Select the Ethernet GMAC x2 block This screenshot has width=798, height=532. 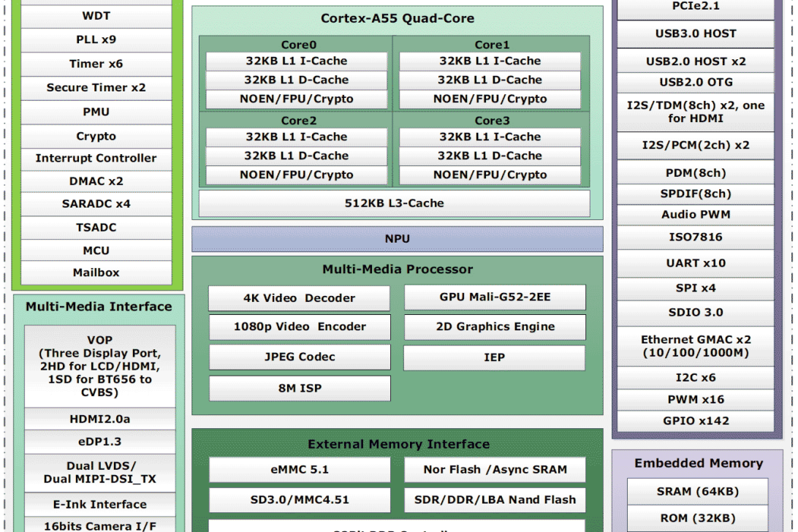coord(695,346)
